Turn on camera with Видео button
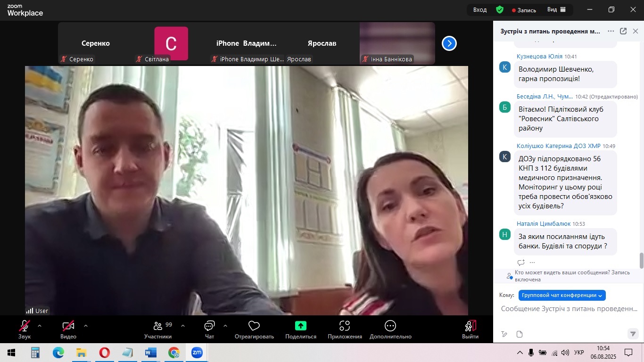Viewport: 644px width, 362px height. 68,326
